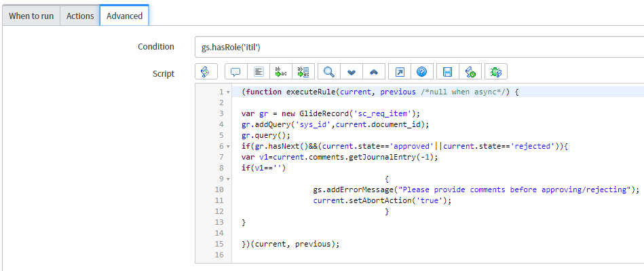Image resolution: width=644 pixels, height=271 pixels.
Task: Click the Condition input field
Action: pyautogui.click(x=419, y=48)
